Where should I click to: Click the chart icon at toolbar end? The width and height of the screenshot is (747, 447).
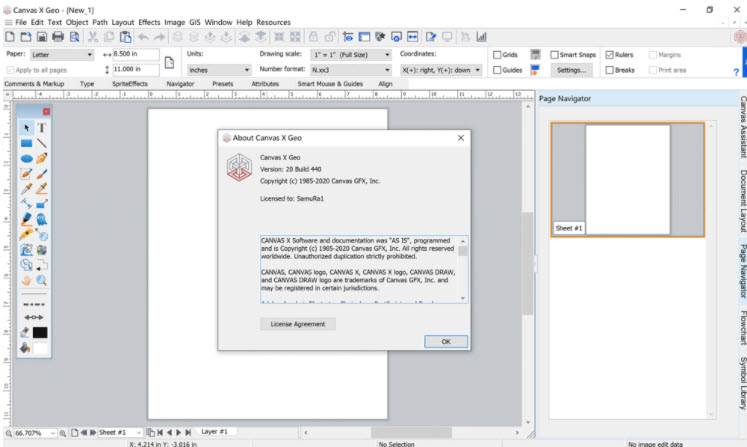click(482, 37)
